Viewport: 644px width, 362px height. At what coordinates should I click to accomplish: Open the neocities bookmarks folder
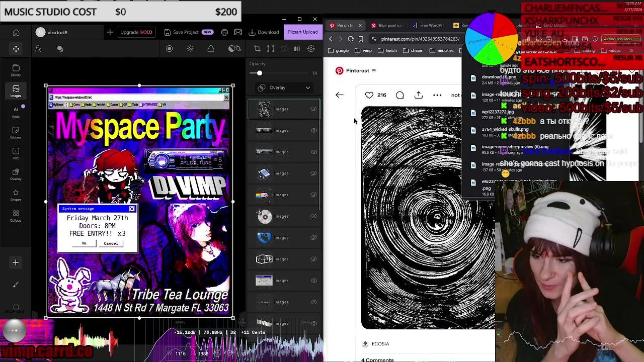tap(441, 51)
